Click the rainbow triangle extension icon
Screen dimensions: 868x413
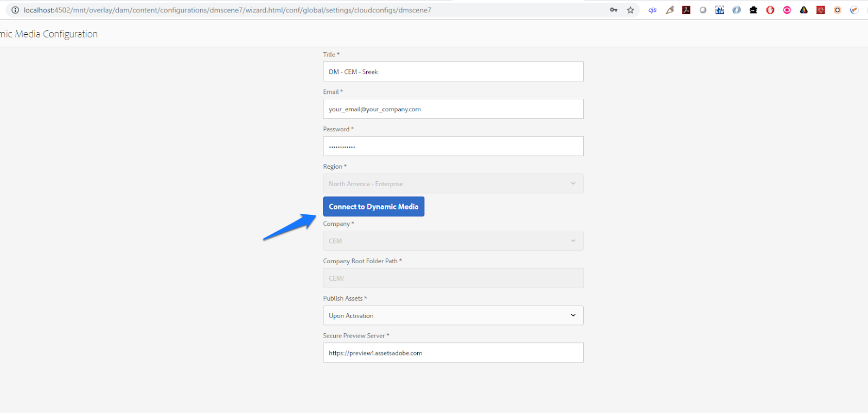804,10
